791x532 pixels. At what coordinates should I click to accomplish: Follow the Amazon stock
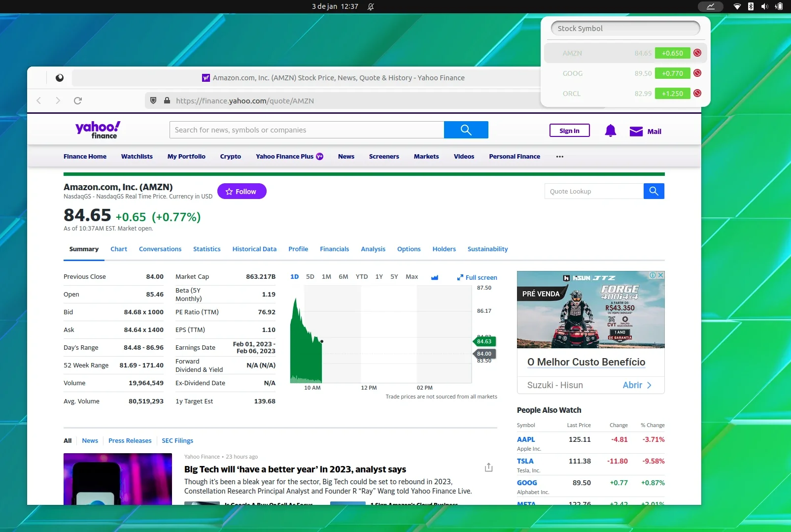(242, 191)
